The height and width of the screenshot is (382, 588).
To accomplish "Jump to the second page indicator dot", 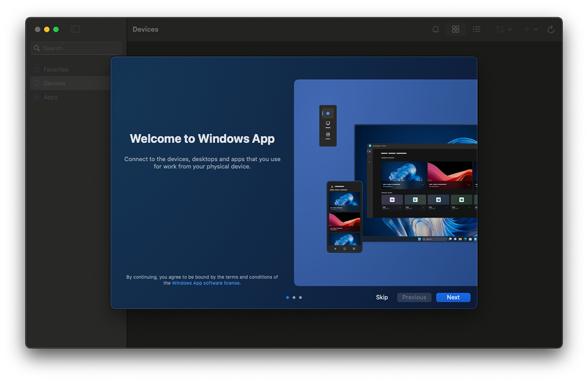I will click(x=294, y=298).
